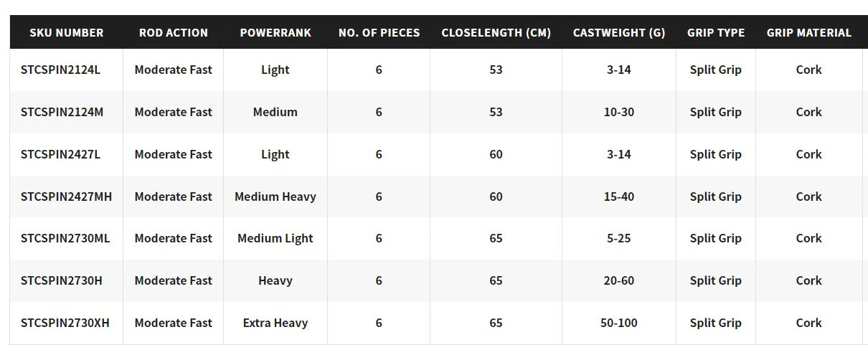Click the SKU NUMBER column header

coord(67,32)
